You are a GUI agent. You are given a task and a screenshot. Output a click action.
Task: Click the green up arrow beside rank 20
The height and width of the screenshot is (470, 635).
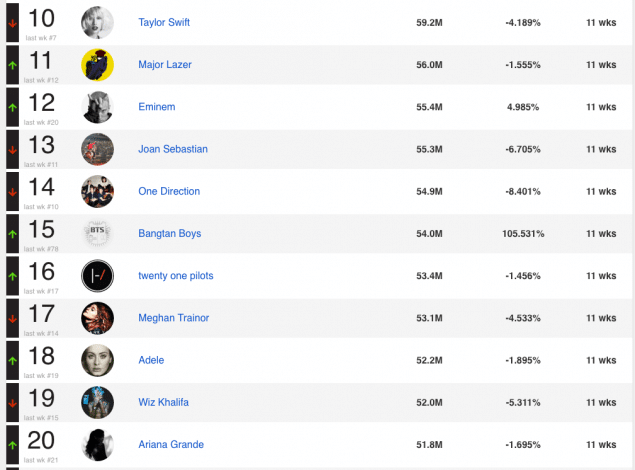tap(12, 444)
